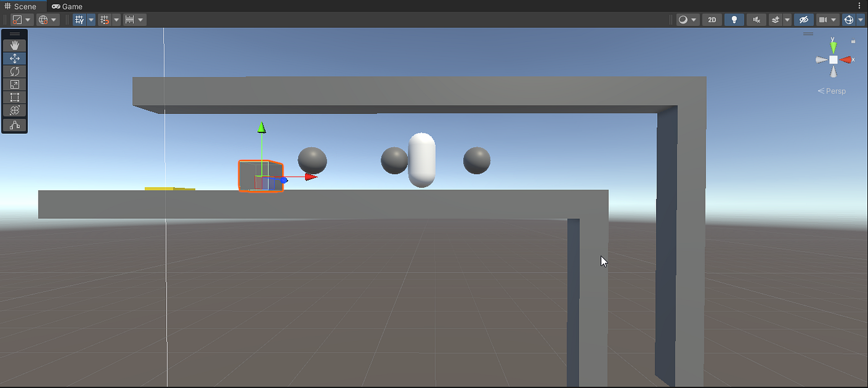Screen dimensions: 868x388
Task: Select the sphere right of the capsule
Action: coord(477,161)
